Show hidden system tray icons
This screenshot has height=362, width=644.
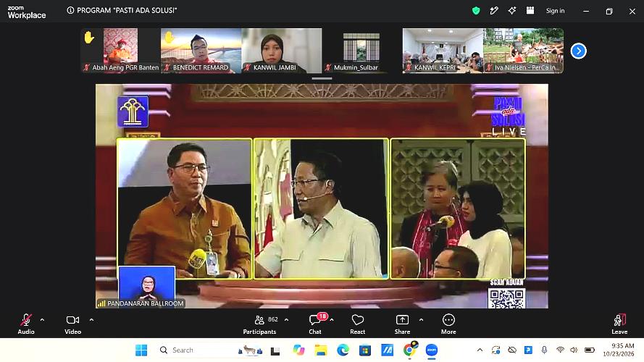480,350
